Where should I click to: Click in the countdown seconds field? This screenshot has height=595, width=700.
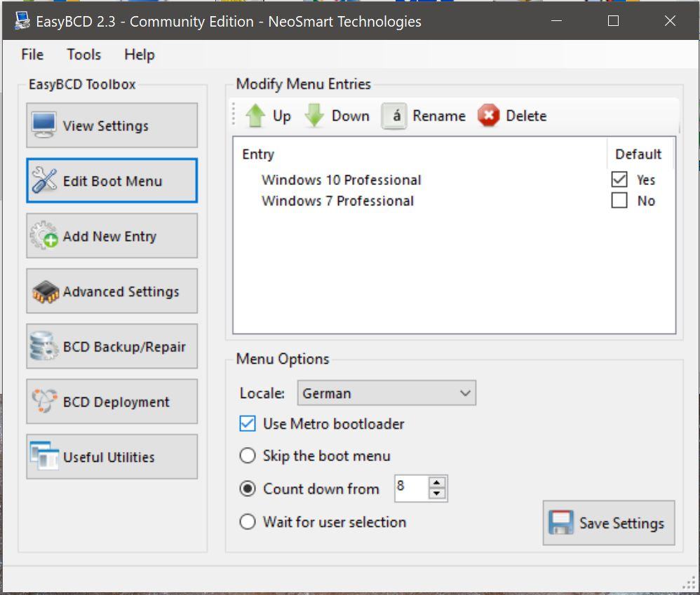[x=411, y=488]
